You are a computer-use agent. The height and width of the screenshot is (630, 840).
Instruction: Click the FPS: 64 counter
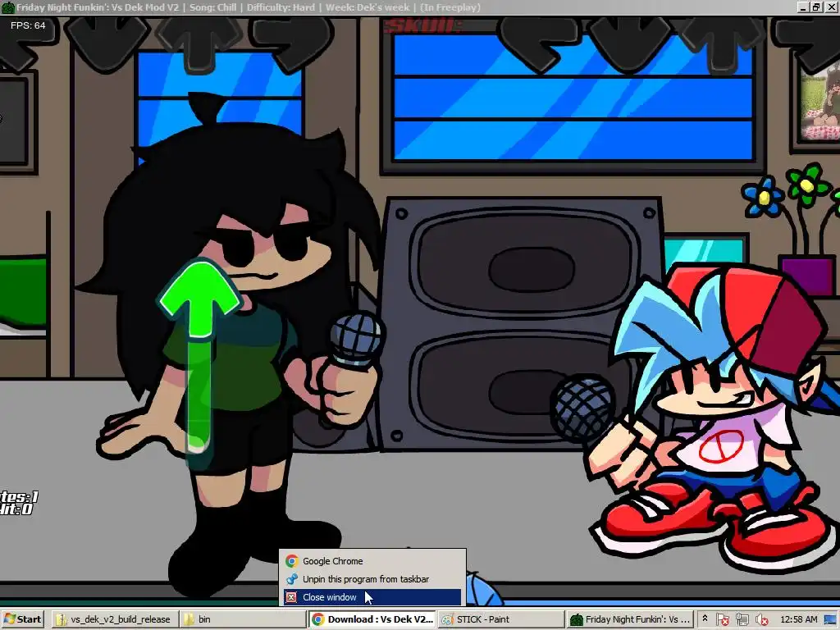pos(28,25)
